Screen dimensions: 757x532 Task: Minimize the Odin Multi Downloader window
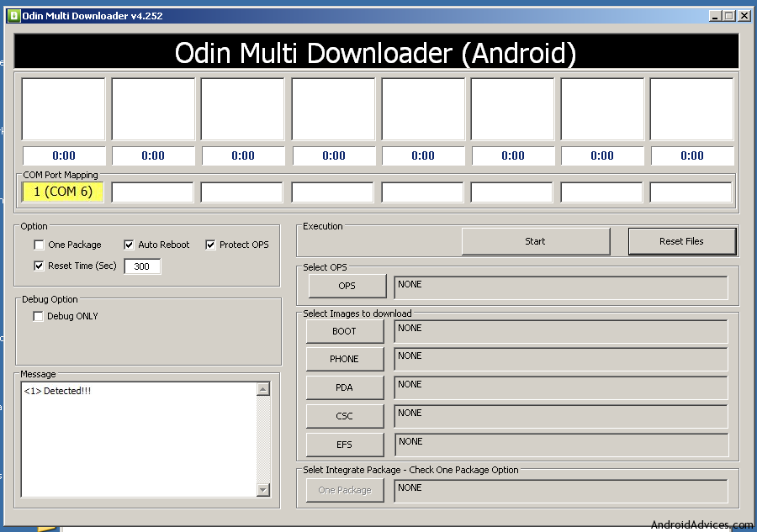click(x=715, y=16)
